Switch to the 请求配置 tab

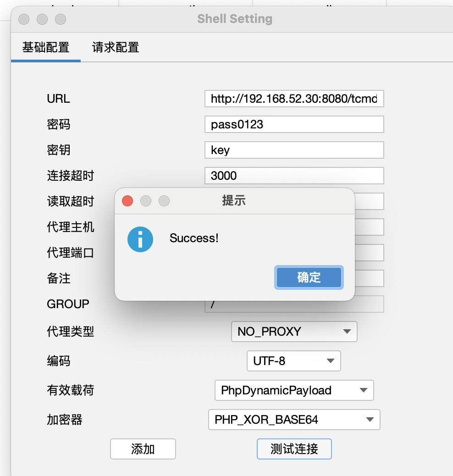(x=116, y=47)
